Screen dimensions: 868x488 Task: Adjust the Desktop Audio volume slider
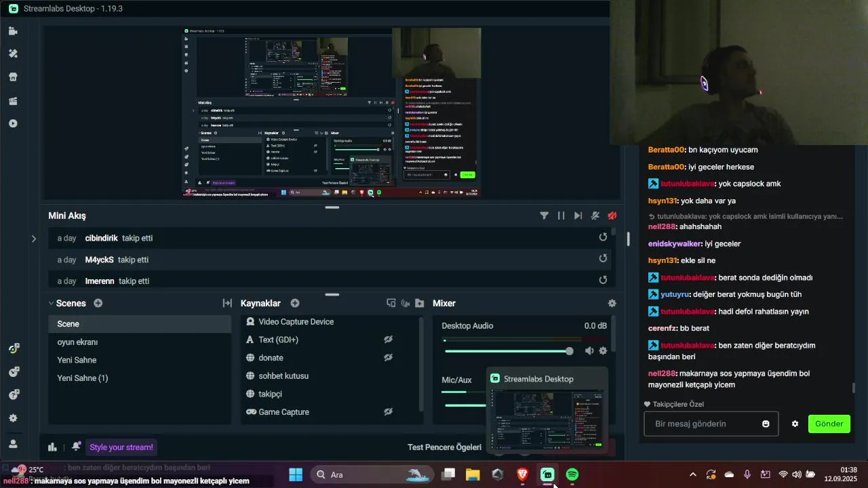pos(509,350)
